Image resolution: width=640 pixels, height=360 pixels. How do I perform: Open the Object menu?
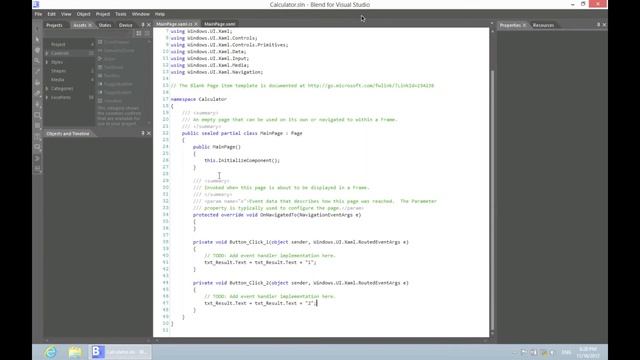(x=83, y=14)
